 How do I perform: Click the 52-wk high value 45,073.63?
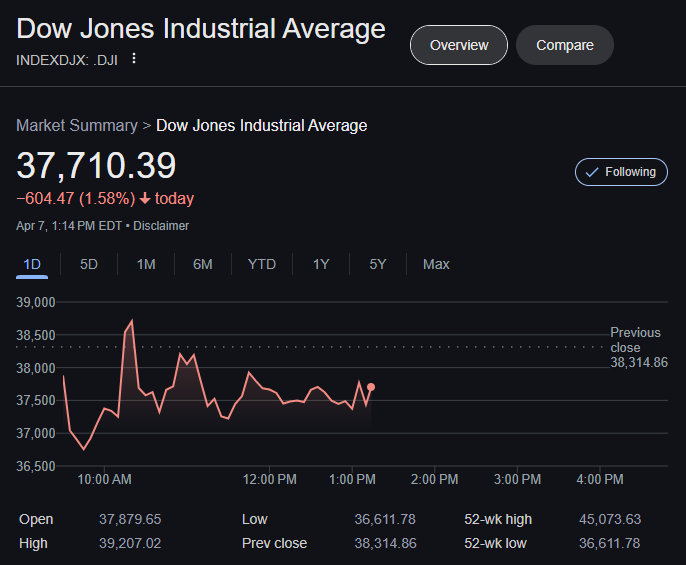610,519
